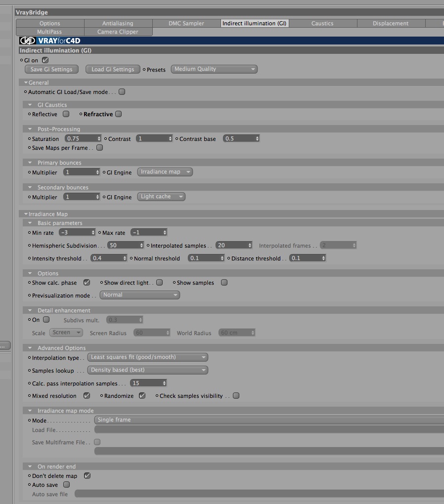Click the Load File path field
The width and height of the screenshot is (444, 504).
[269, 430]
